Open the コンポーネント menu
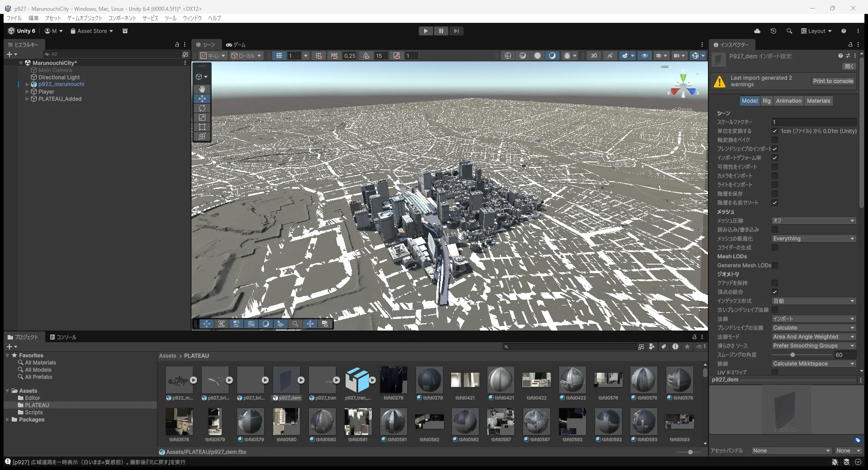This screenshot has height=470, width=868. tap(122, 18)
